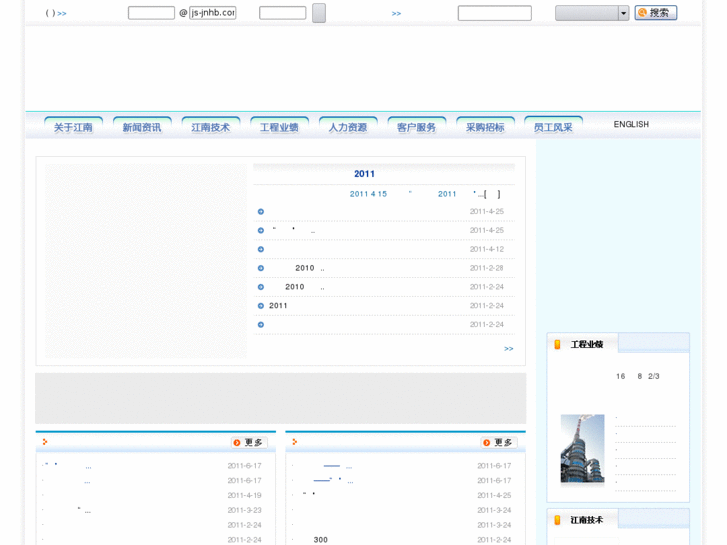Viewport: 727px width, 545px height.
Task: Click the 2011-4-12 date in the top news list
Action: pos(486,249)
